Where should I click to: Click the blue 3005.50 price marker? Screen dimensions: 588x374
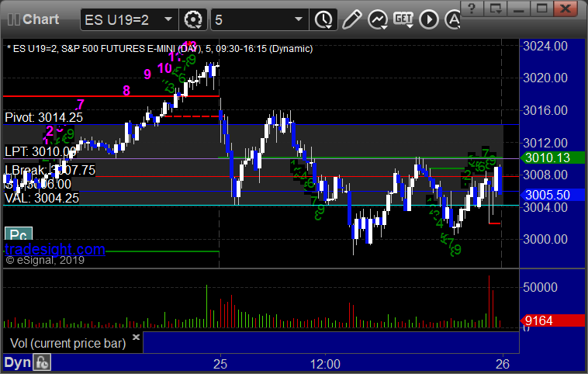[x=552, y=195]
